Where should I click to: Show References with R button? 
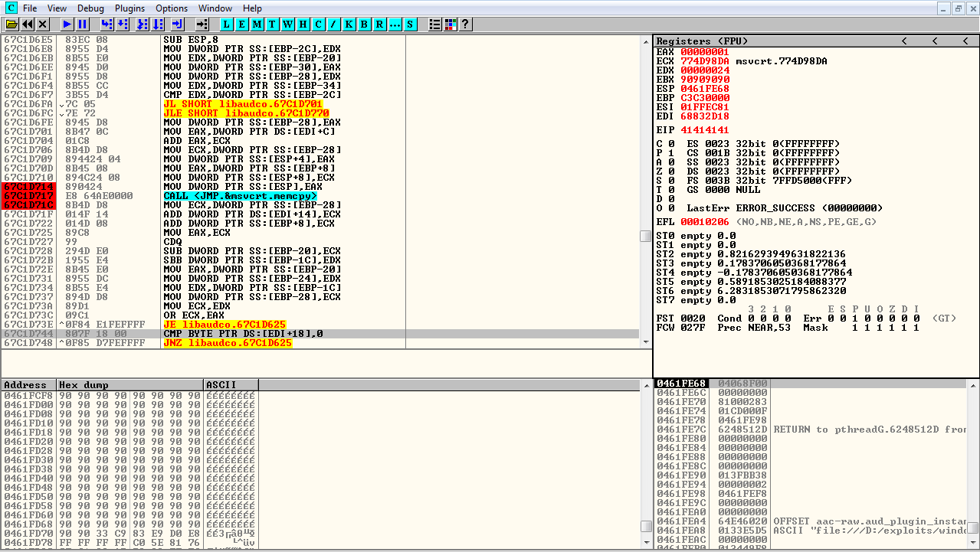pyautogui.click(x=379, y=24)
